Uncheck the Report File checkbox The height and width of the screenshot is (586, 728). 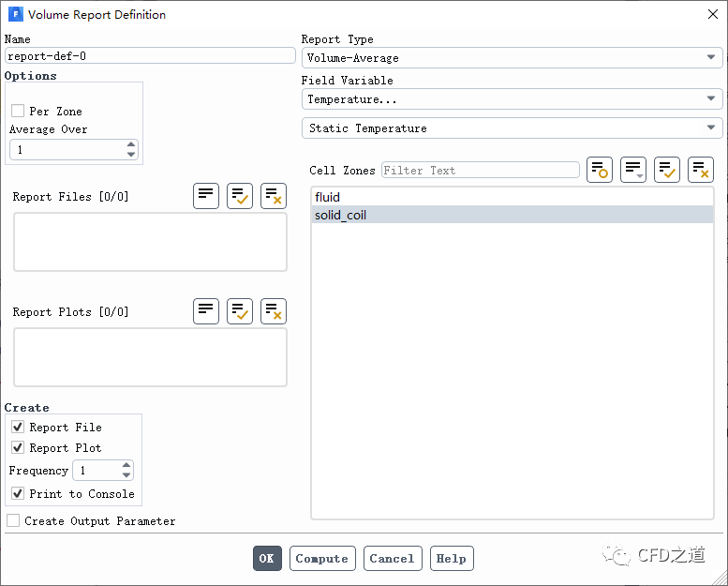(x=18, y=427)
